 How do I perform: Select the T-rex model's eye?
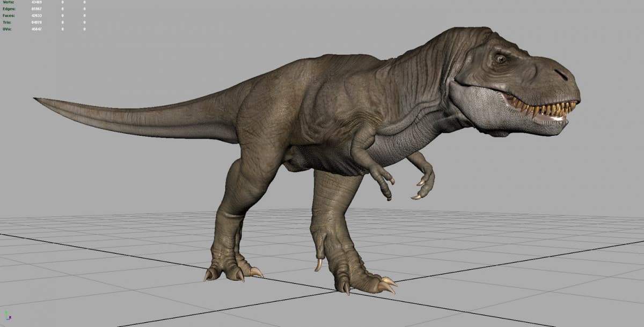click(501, 59)
